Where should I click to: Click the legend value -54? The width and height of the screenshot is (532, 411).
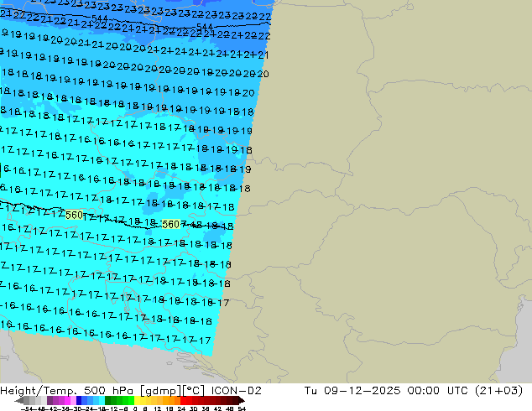[27, 409]
